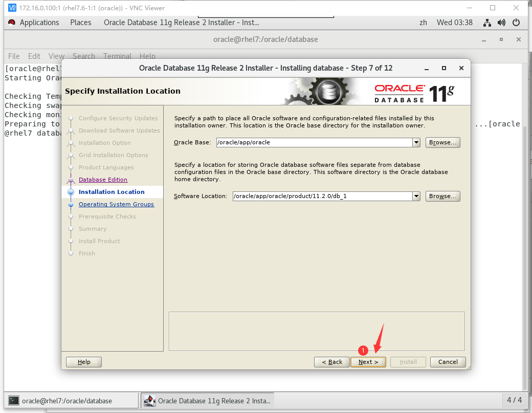
Task: Browse for the Oracle Base directory
Action: coord(442,142)
